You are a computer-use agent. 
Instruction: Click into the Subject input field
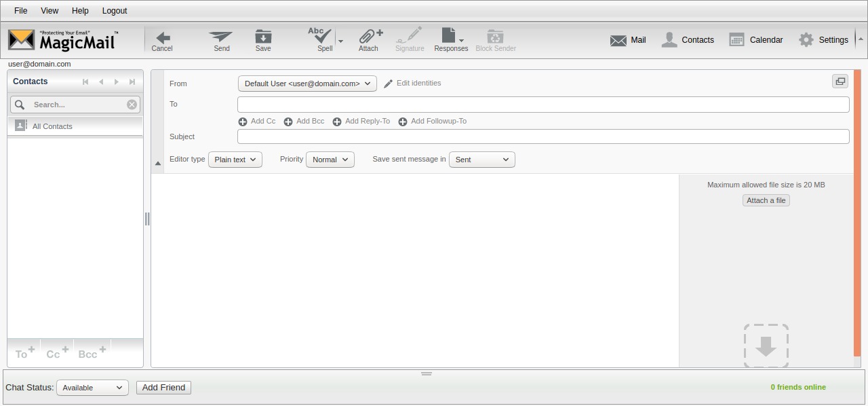pyautogui.click(x=542, y=136)
